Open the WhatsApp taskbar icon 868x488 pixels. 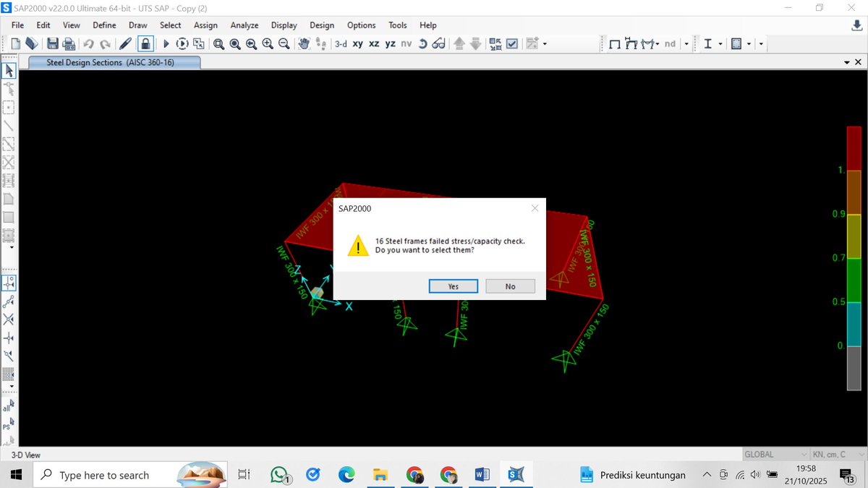(281, 475)
